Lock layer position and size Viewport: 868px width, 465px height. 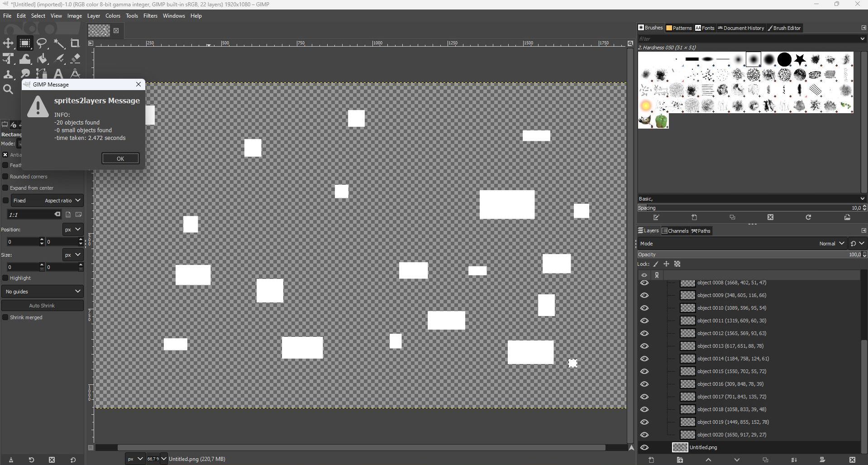click(666, 264)
